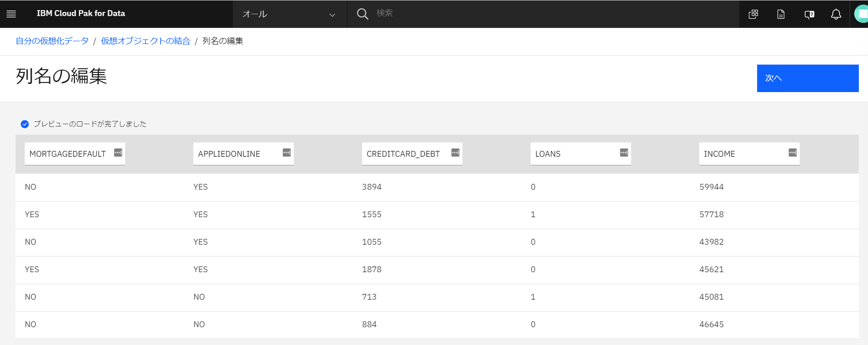This screenshot has width=868, height=345.
Task: Select the cell with value 3894
Action: coord(372,187)
